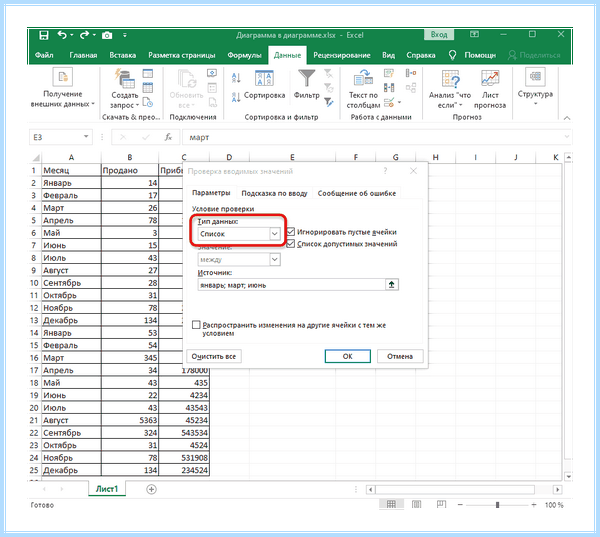
Task: Sort descending Z to A icon
Action: click(236, 97)
